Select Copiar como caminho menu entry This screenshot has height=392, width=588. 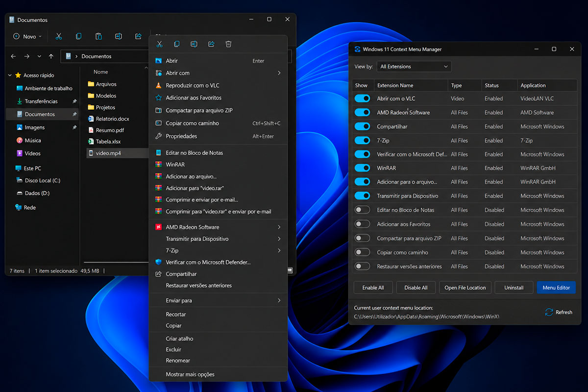click(218, 123)
